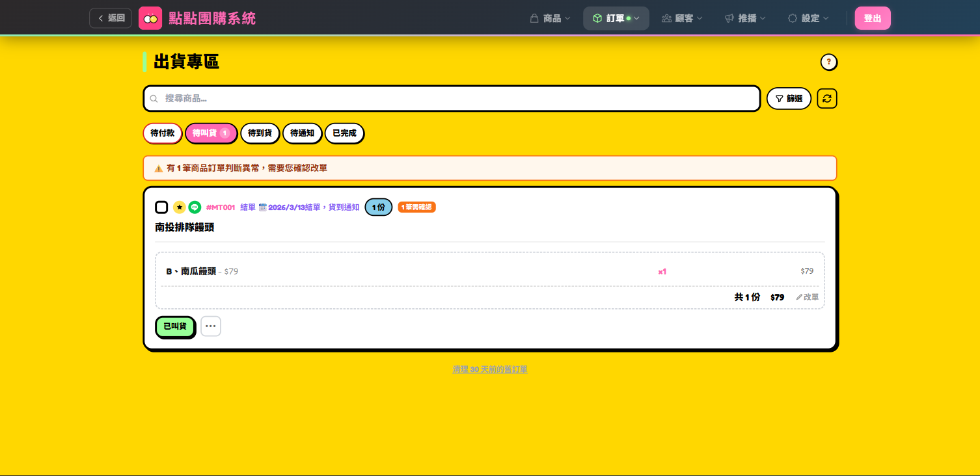980x476 pixels.
Task: Click the refresh orders icon
Action: point(826,98)
